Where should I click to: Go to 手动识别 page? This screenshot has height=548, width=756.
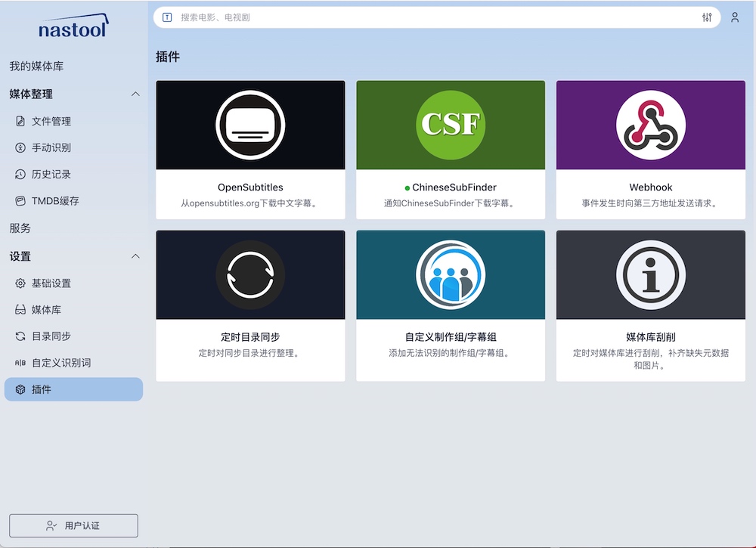pyautogui.click(x=51, y=147)
